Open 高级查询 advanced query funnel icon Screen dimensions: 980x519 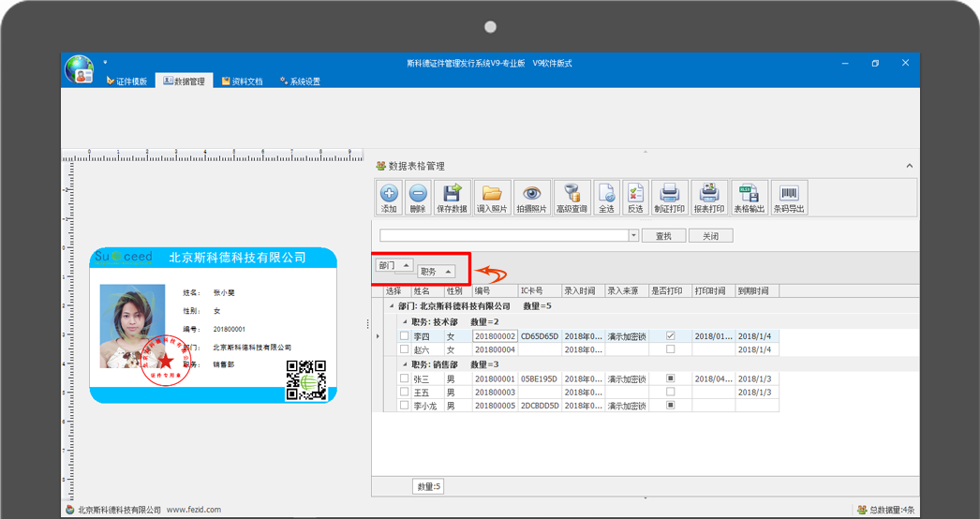coord(572,193)
